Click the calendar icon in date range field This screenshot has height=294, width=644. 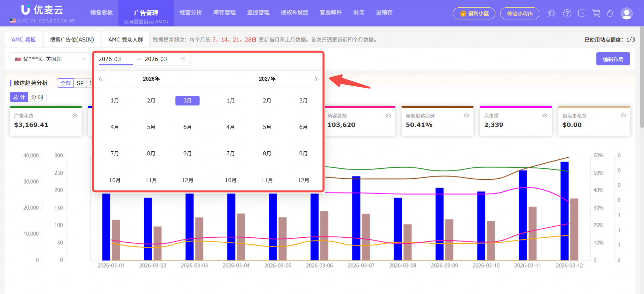click(x=183, y=59)
